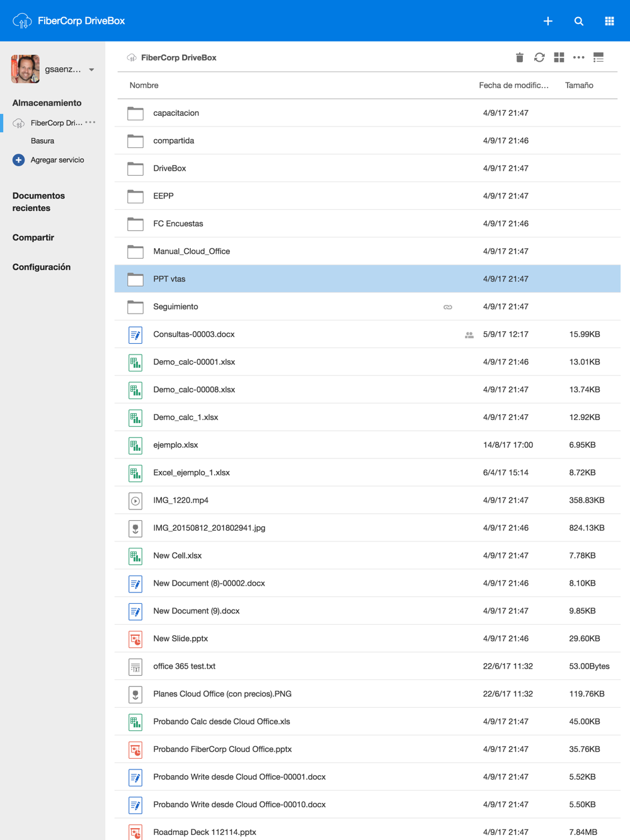Switch to grid thumbnail view
The height and width of the screenshot is (840, 630).
tap(559, 57)
